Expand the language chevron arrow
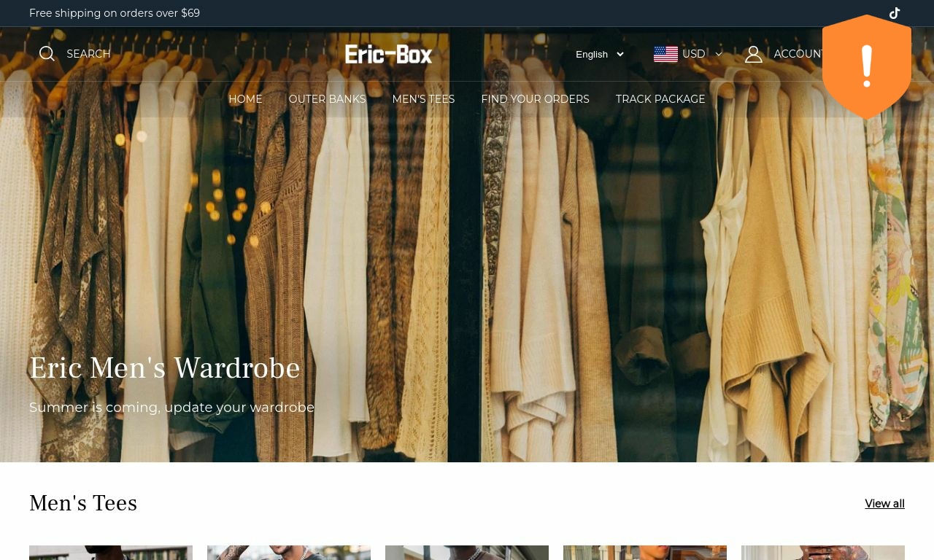This screenshot has height=560, width=934. pos(620,54)
